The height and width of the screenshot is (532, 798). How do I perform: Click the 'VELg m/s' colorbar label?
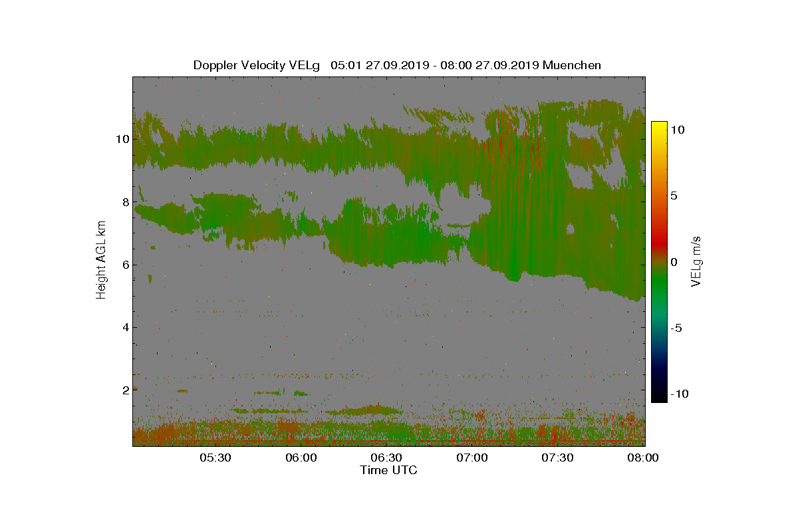click(696, 261)
